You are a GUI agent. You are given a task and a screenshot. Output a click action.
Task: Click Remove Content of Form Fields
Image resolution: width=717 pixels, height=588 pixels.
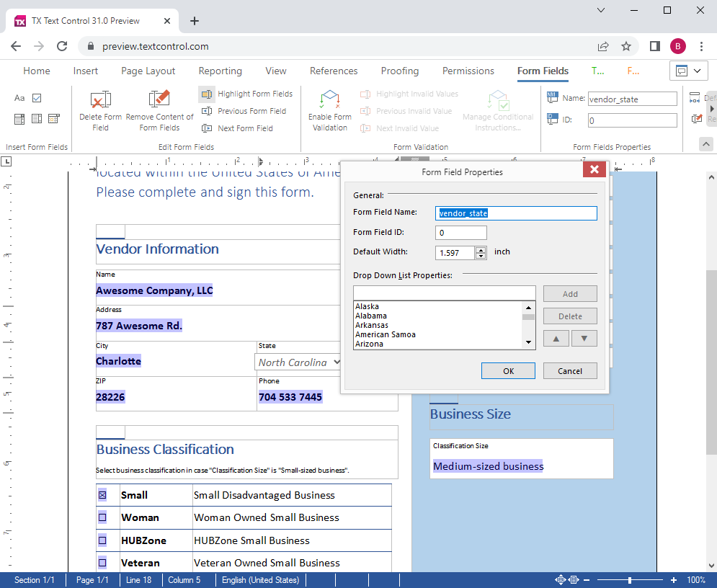(159, 108)
